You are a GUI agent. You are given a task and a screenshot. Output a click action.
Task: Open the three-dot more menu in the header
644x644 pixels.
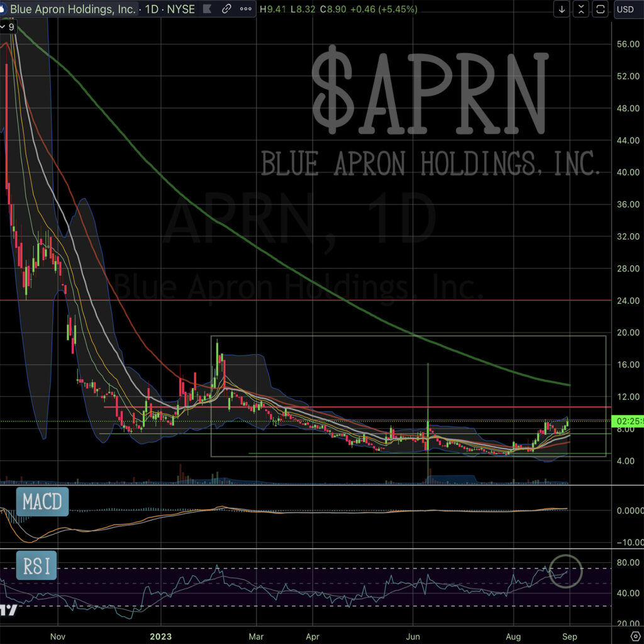point(246,9)
